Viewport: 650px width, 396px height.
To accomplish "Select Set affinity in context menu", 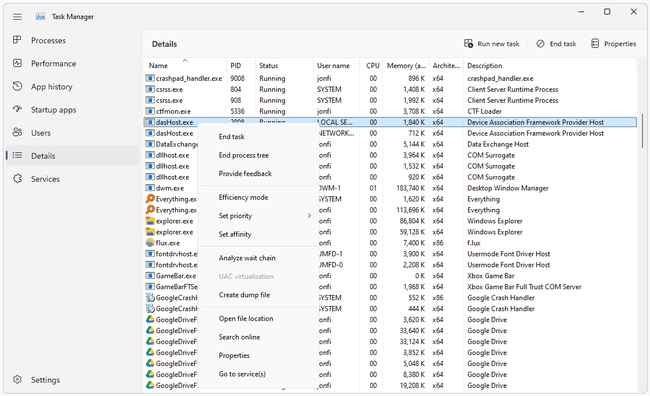I will coord(259,234).
